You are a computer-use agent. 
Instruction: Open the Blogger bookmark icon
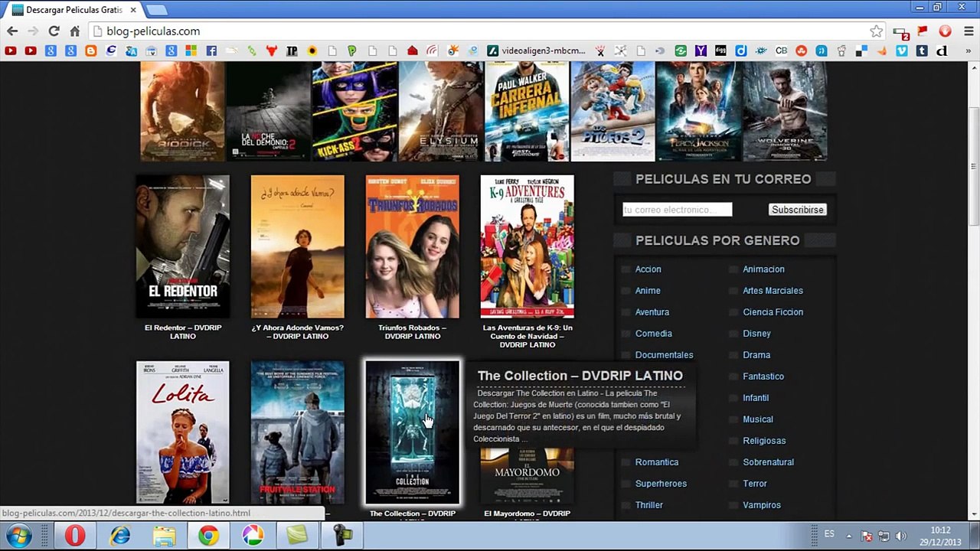point(91,51)
